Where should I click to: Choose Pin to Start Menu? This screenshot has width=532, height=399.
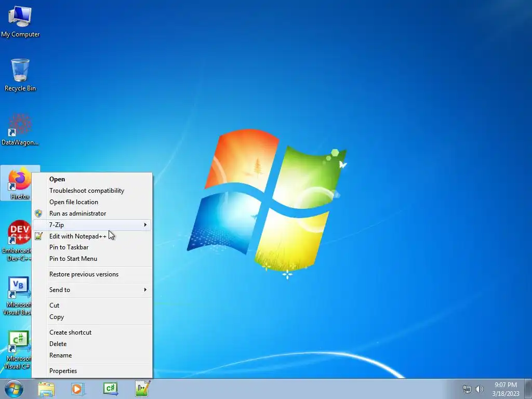pos(92,259)
